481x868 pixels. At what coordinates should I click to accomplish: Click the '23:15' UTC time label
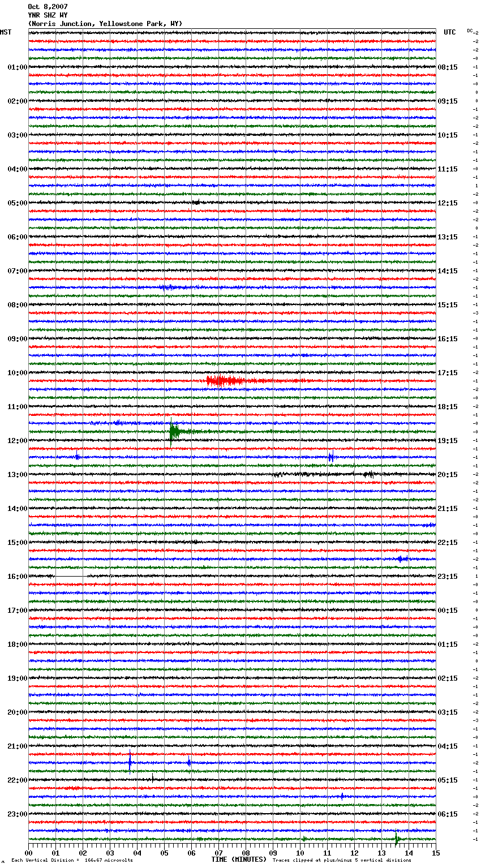[448, 577]
